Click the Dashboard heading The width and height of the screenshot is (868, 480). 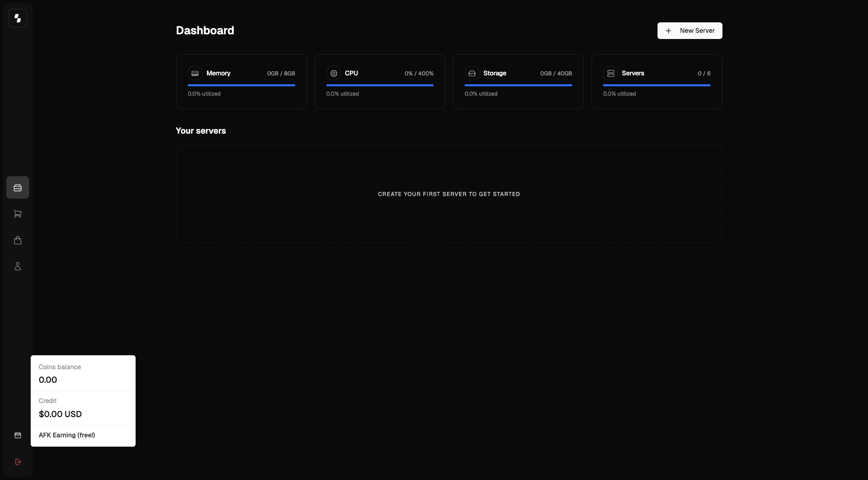[x=205, y=30]
